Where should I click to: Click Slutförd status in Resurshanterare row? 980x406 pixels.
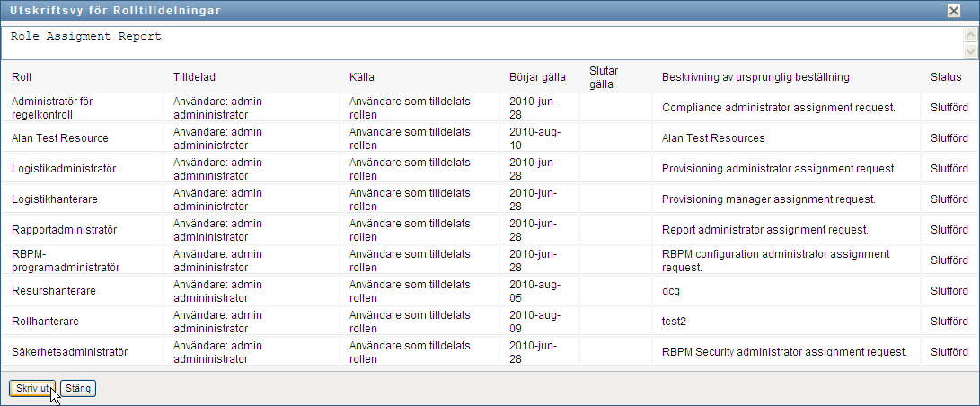[949, 291]
